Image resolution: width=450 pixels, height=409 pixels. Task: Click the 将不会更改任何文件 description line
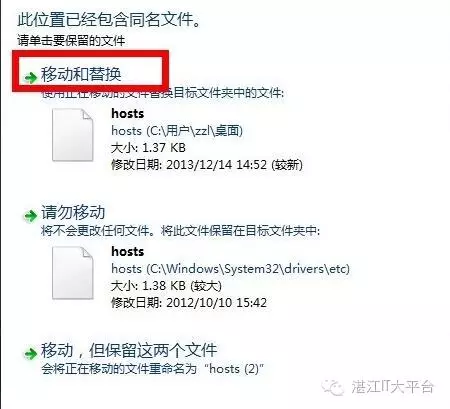click(180, 231)
